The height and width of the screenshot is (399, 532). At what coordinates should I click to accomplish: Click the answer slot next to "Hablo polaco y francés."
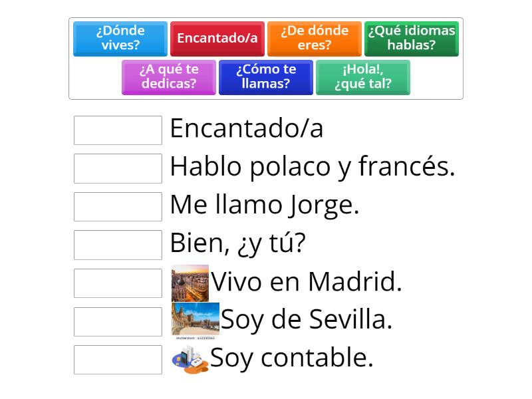pos(118,169)
